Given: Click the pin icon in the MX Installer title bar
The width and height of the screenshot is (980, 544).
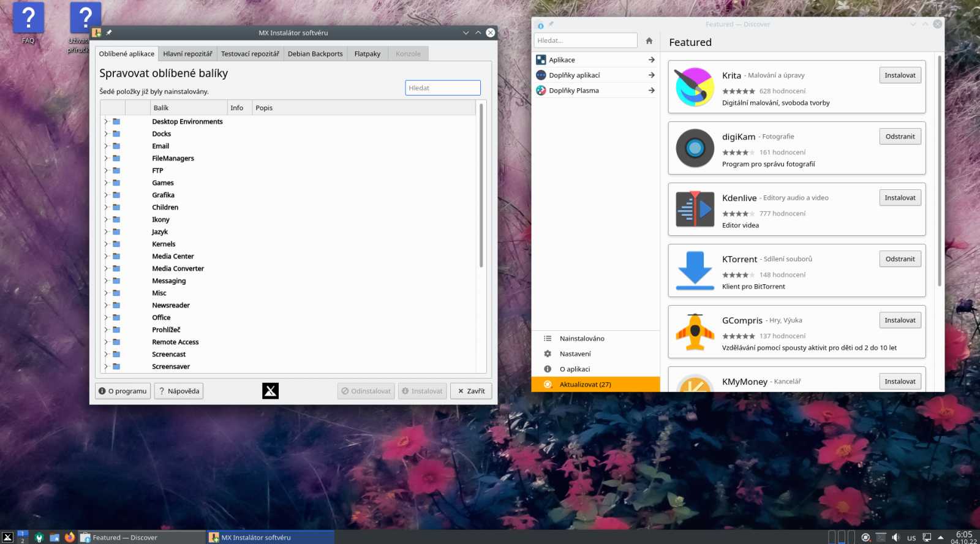Looking at the screenshot, I should pos(109,32).
